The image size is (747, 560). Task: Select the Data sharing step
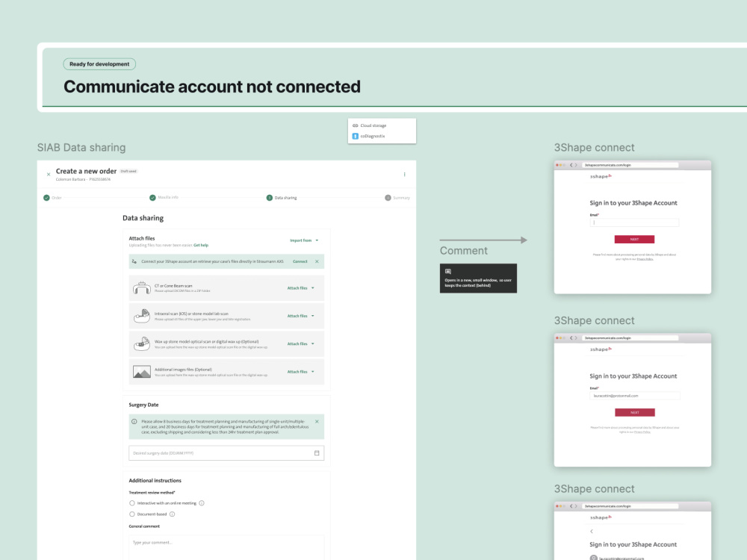click(282, 198)
